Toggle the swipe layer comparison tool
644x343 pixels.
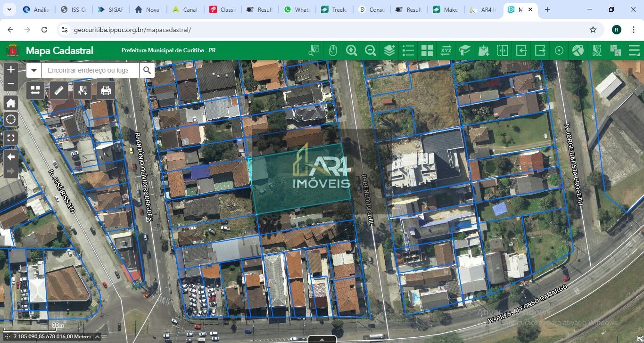[x=503, y=50]
